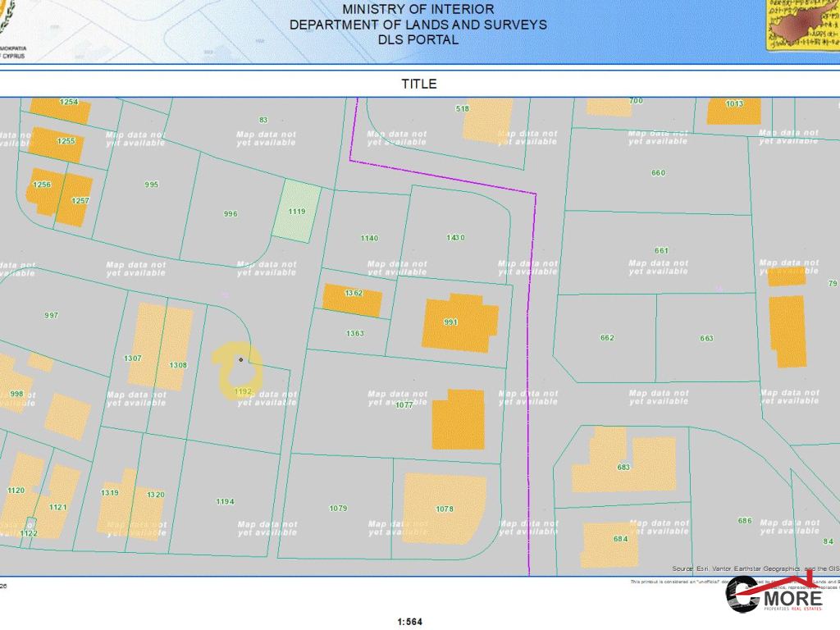The width and height of the screenshot is (840, 630).
Task: Click the building on parcel 683
Action: (x=622, y=463)
